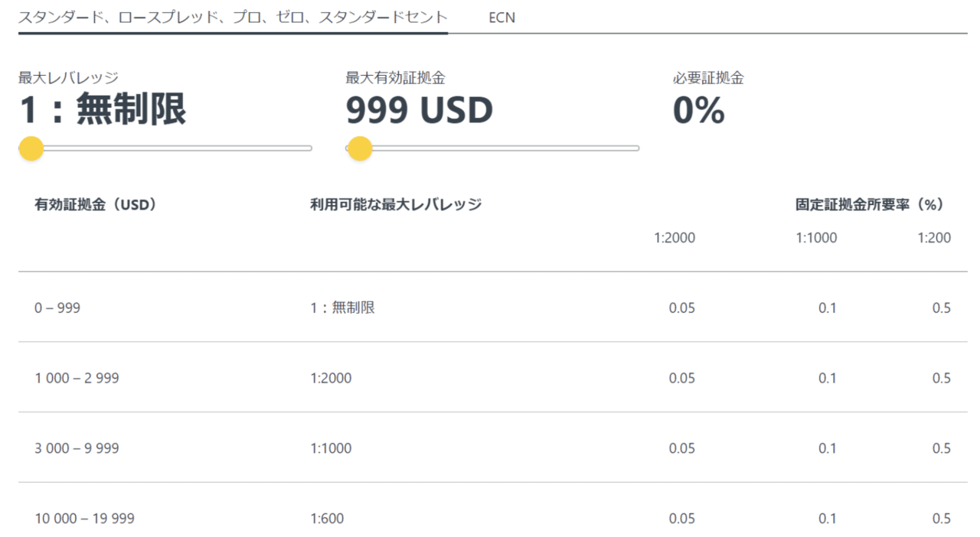
Task: Click the 最大有効証拠金 slider handle
Action: [x=359, y=148]
